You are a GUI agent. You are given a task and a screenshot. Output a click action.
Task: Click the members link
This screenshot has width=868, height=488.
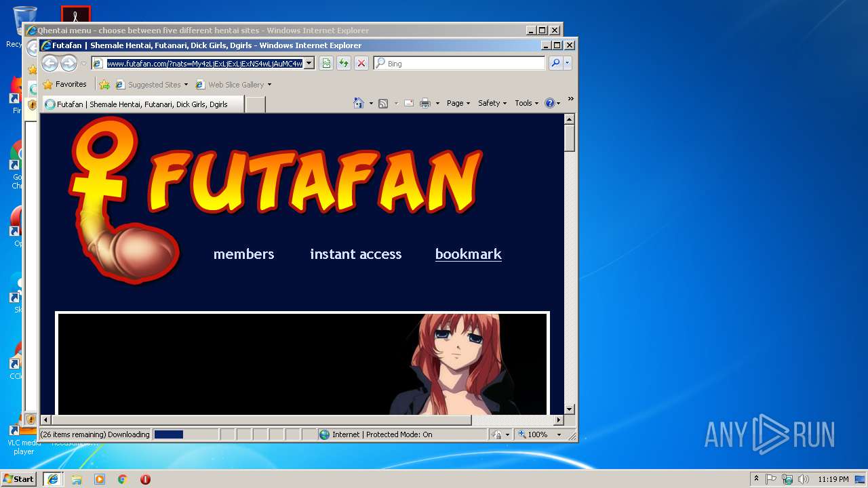(243, 254)
